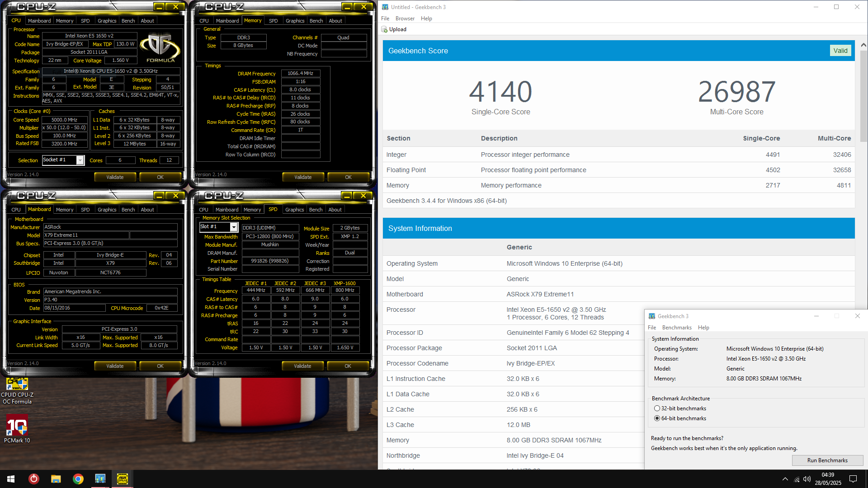Show hidden system tray icons
Viewport: 868px width, 488px height.
tap(785, 479)
